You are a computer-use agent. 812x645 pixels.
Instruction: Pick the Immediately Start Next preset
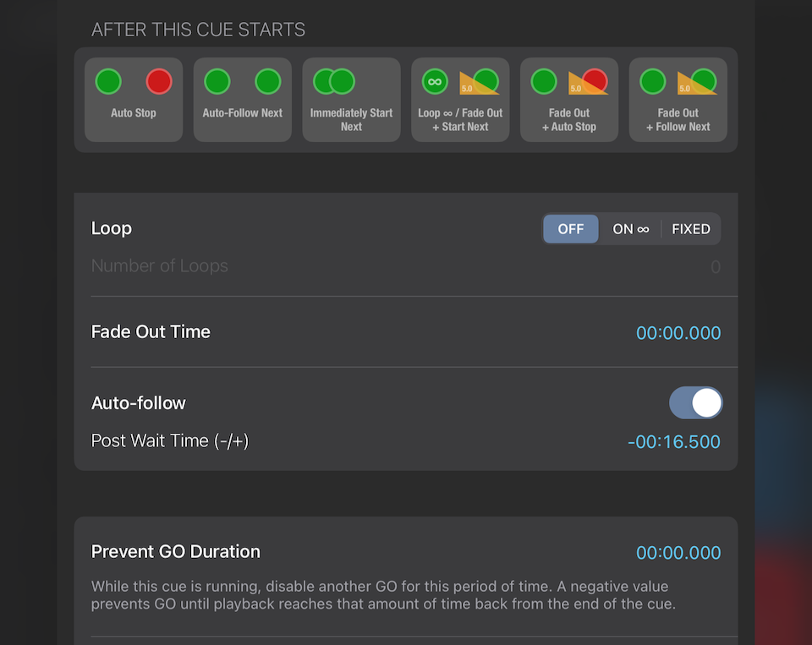pos(351,99)
